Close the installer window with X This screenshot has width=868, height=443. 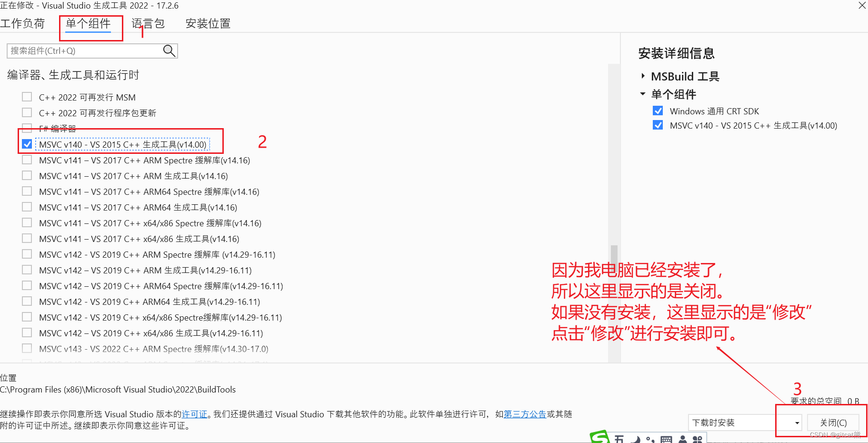(862, 6)
